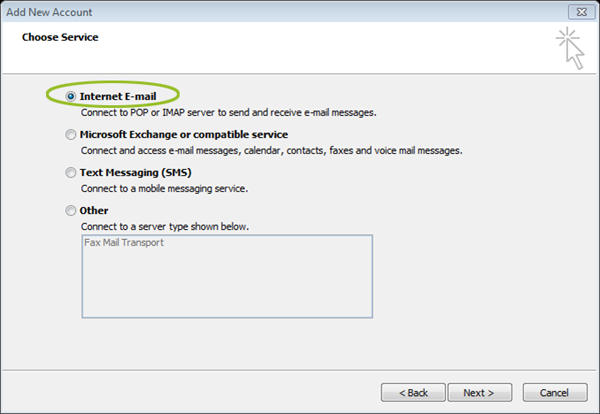Click the 'Text Messaging (SMS)' label text
This screenshot has height=414, width=600.
[135, 173]
